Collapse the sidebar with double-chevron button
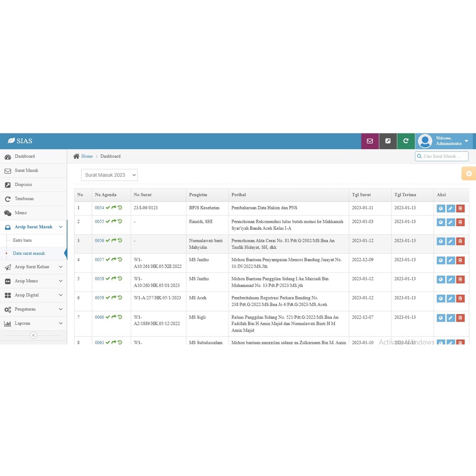 point(33,335)
